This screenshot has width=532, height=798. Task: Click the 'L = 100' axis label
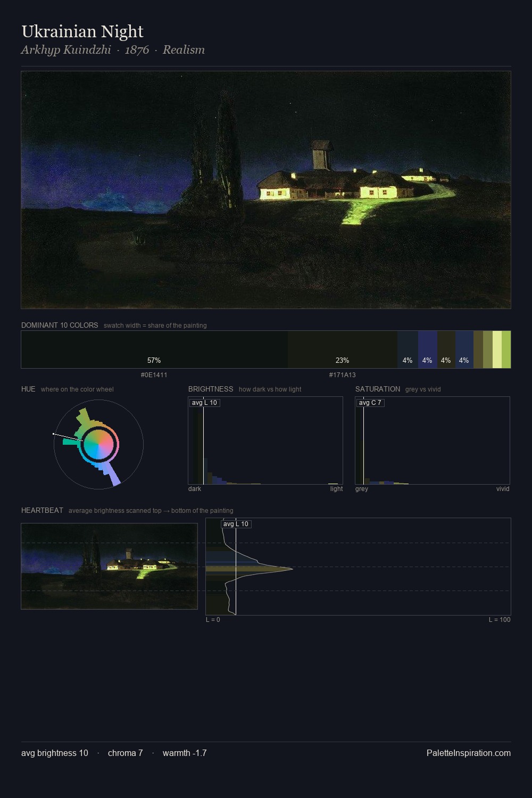coord(500,620)
